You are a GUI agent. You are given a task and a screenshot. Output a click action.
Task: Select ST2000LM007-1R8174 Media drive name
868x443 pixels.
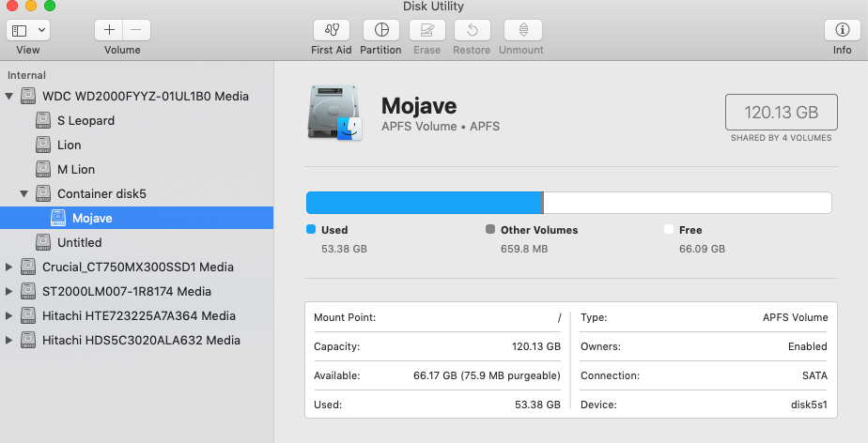click(127, 291)
